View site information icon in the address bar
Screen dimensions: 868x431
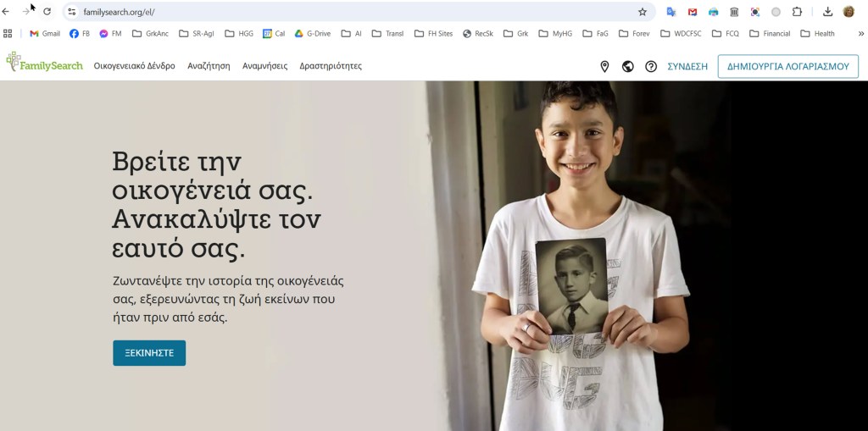pos(72,12)
